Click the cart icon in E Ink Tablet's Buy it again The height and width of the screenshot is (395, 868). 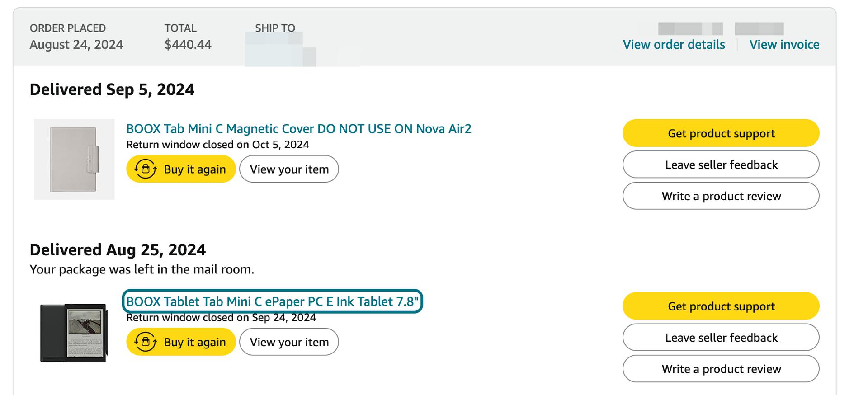(145, 342)
